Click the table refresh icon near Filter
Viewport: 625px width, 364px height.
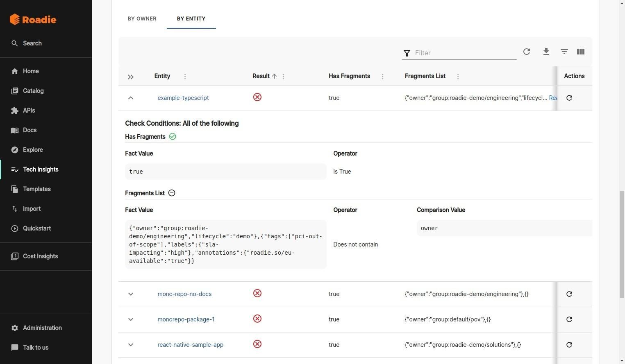(x=527, y=52)
